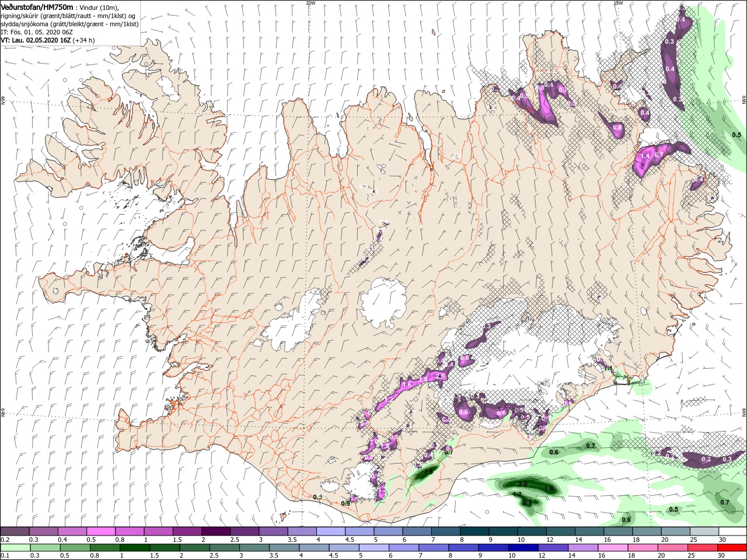Pick the rain legend swatch starting at 0.8
Viewport: 747px width, 560px height.
[105, 547]
